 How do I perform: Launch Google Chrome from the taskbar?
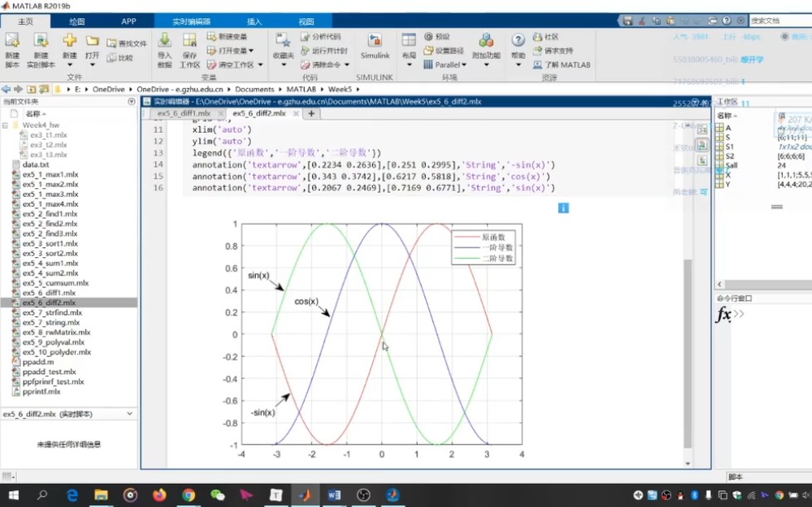188,495
